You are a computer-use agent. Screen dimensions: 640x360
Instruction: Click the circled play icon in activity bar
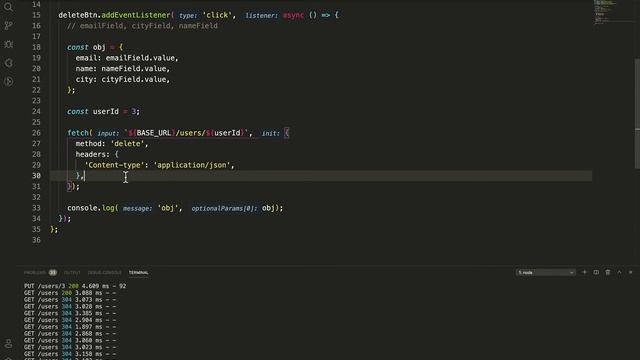pos(8,82)
